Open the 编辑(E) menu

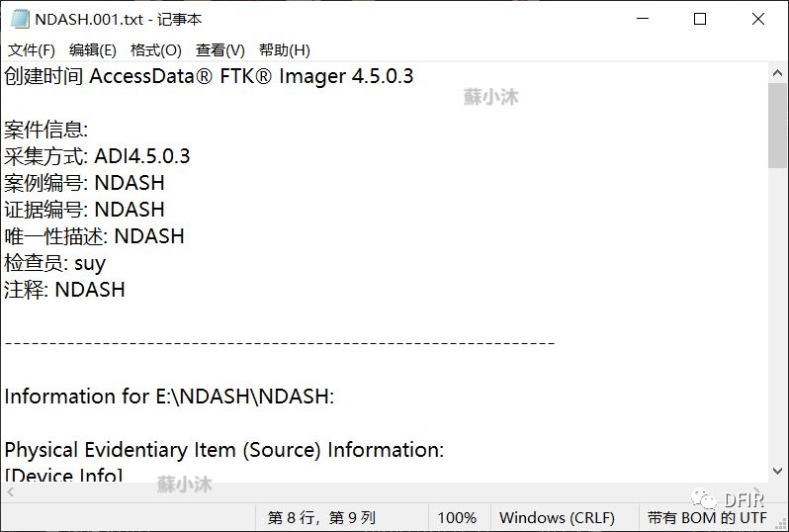(93, 50)
